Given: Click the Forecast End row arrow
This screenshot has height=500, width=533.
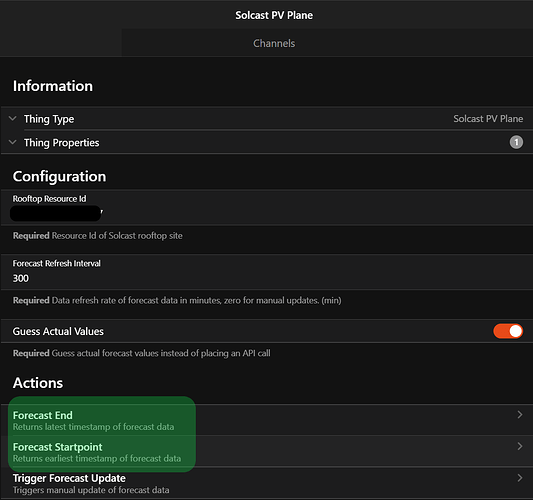Looking at the screenshot, I should point(519,414).
